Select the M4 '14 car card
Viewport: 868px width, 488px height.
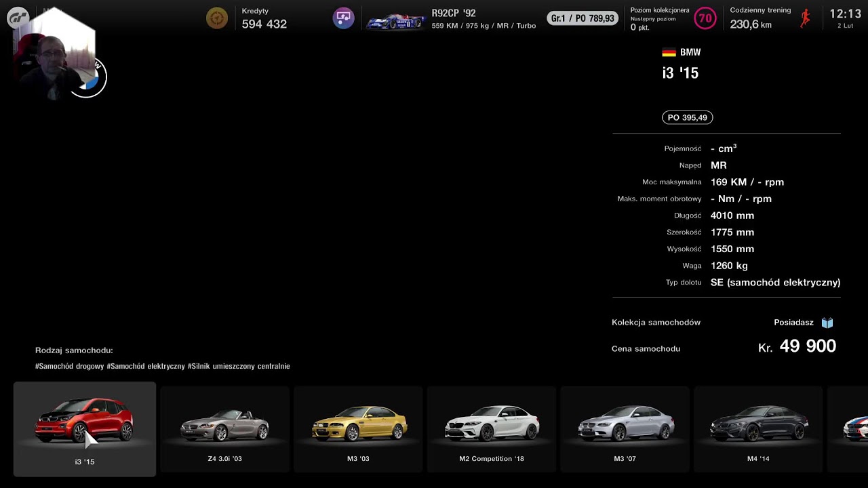[758, 429]
